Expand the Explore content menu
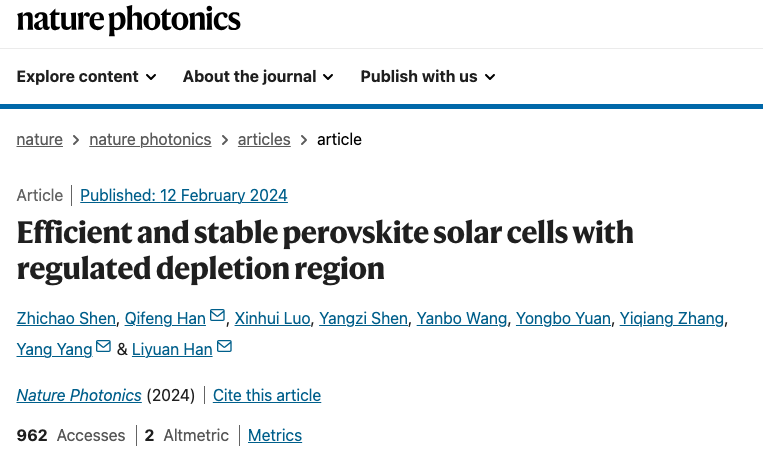 point(87,77)
